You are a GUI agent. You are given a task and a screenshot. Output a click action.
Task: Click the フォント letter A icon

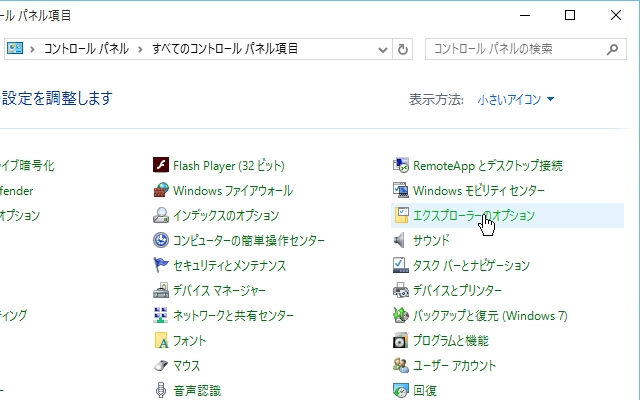coord(161,340)
